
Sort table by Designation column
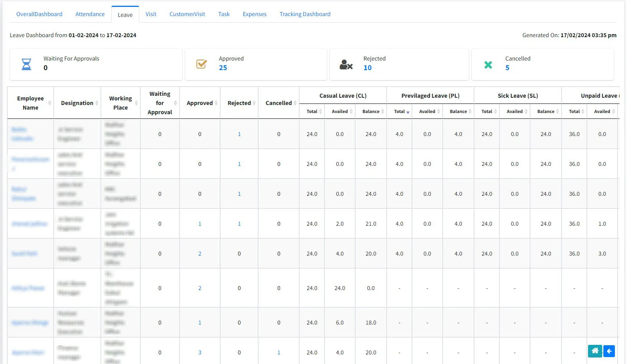tap(97, 103)
